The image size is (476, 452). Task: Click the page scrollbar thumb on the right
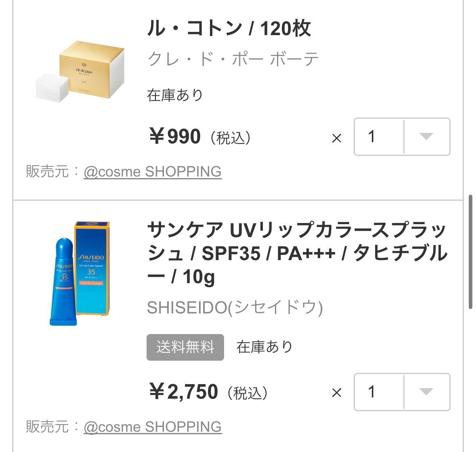pyautogui.click(x=470, y=252)
